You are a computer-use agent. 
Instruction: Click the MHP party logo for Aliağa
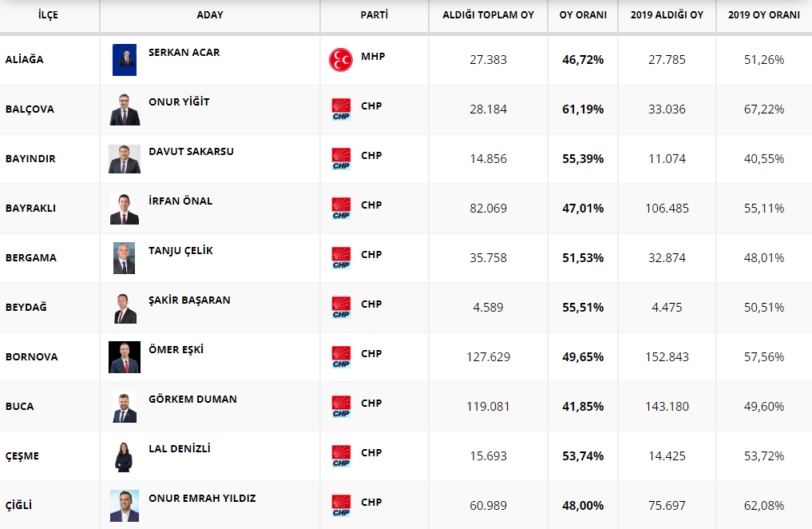[341, 60]
